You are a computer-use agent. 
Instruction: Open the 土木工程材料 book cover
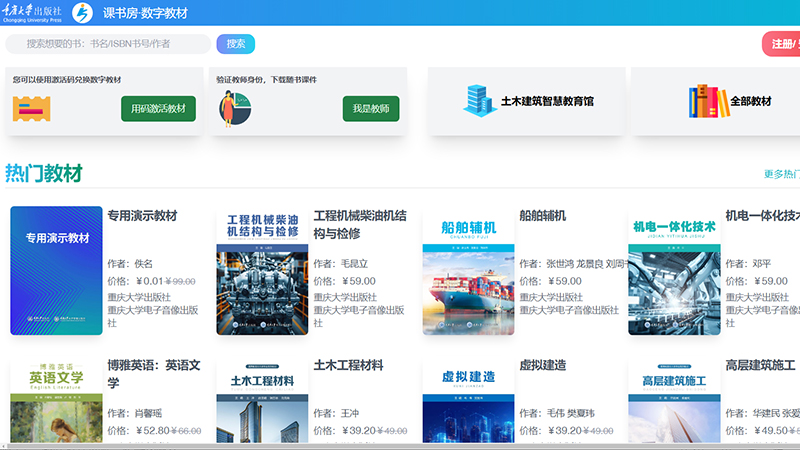coord(262,399)
